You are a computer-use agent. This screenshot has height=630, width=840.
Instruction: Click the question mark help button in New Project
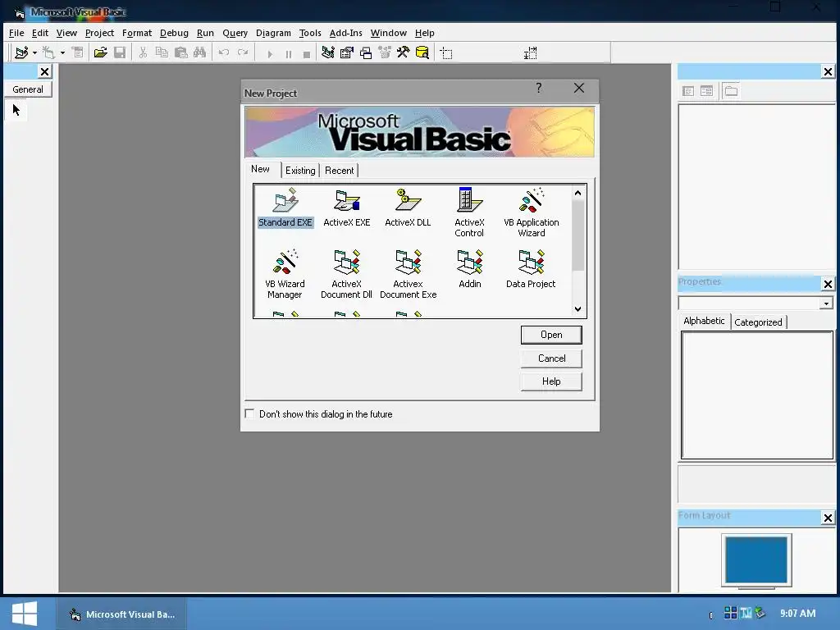(x=539, y=88)
